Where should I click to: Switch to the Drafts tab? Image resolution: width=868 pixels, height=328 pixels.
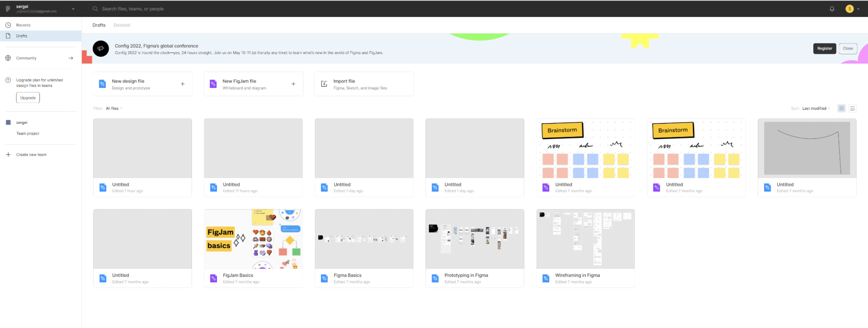pos(99,25)
